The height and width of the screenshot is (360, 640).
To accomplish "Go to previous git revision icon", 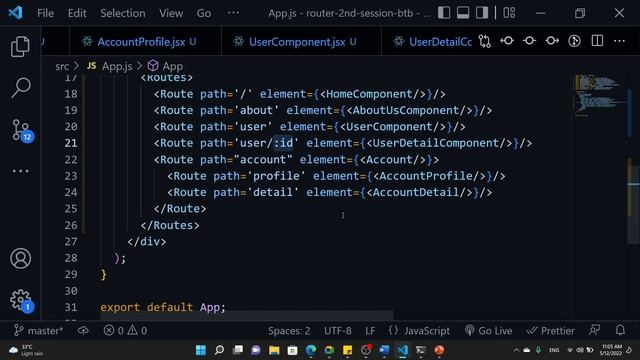I will [507, 41].
